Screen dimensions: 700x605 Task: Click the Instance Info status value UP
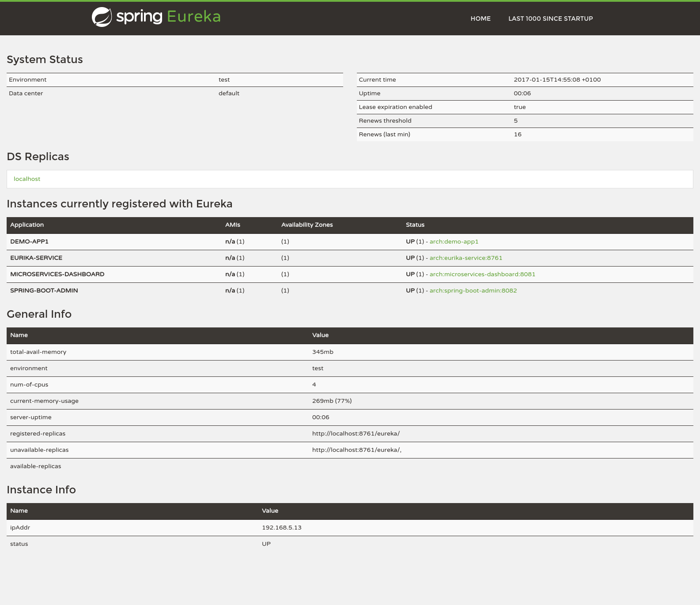tap(266, 544)
